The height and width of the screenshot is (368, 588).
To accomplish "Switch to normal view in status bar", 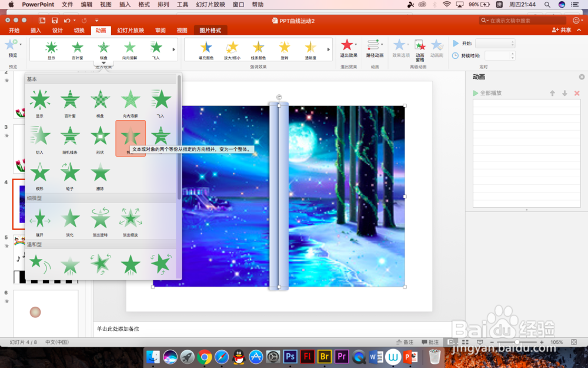I will [451, 342].
